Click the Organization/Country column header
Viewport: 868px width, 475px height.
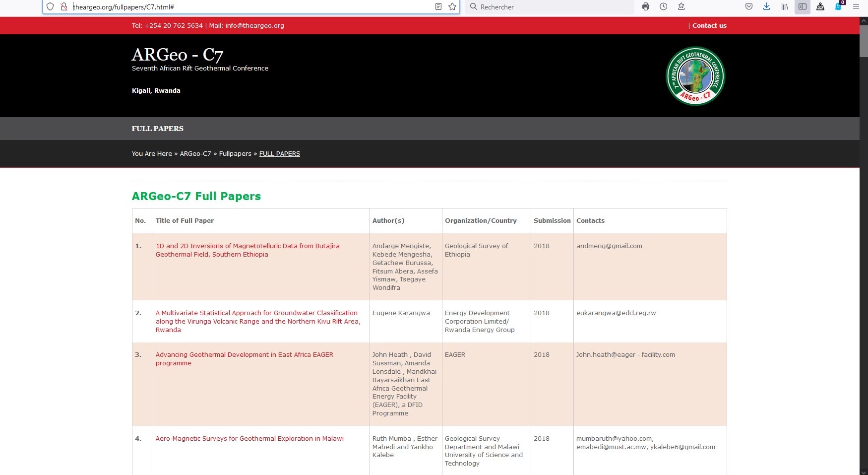[481, 221]
